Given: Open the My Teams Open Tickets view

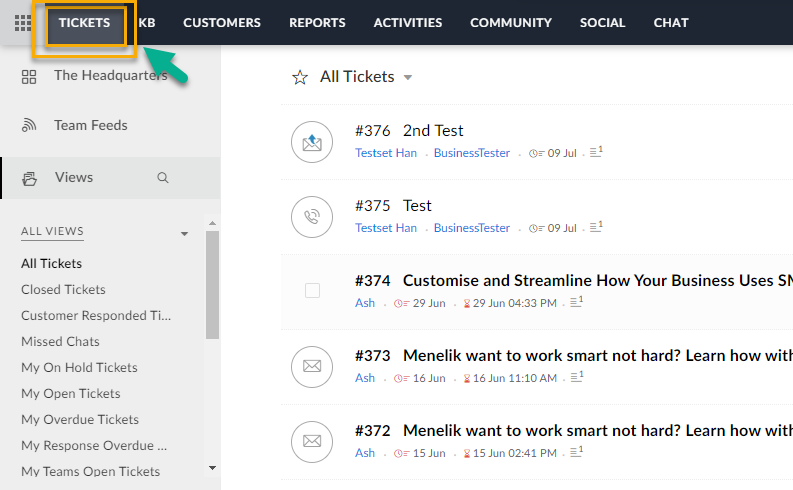Looking at the screenshot, I should click(91, 472).
